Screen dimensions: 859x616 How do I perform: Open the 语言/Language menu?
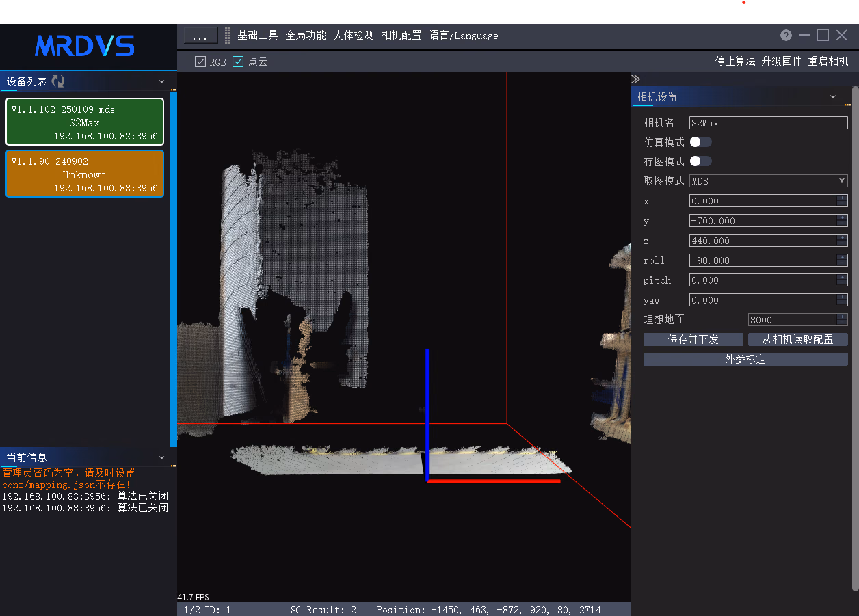464,36
